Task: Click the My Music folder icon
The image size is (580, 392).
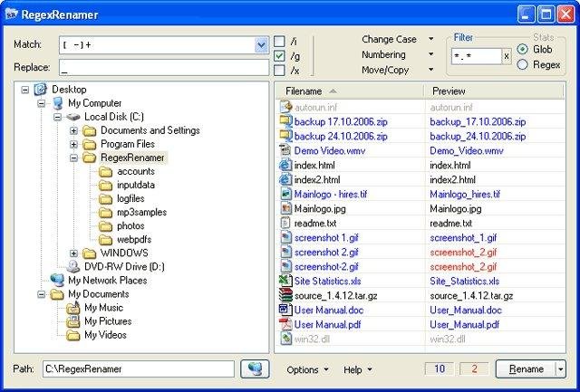Action: (73, 308)
